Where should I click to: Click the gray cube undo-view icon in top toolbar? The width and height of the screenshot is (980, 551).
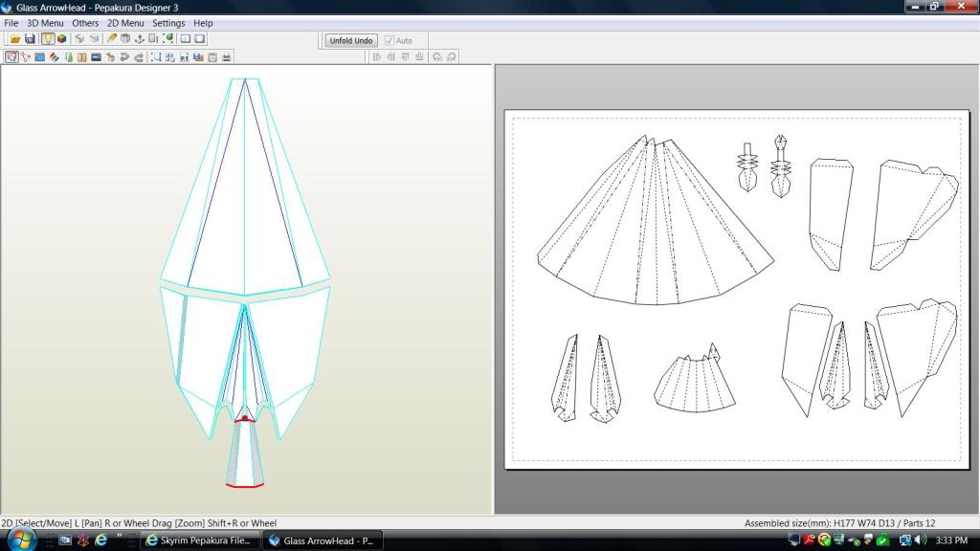[79, 38]
